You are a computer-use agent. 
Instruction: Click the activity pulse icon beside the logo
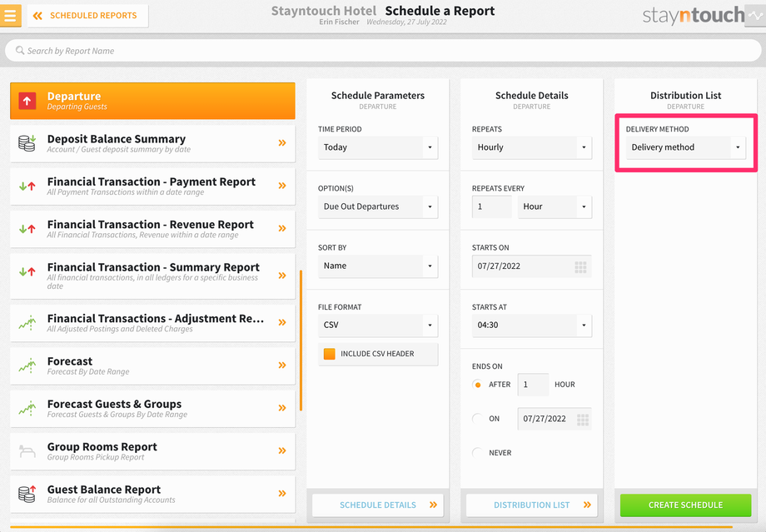[x=755, y=16]
